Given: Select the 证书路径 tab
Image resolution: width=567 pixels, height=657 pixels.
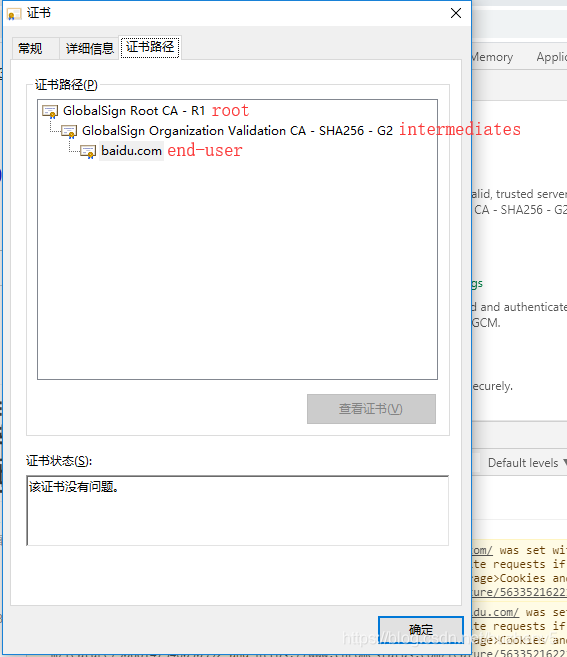Looking at the screenshot, I should point(150,47).
